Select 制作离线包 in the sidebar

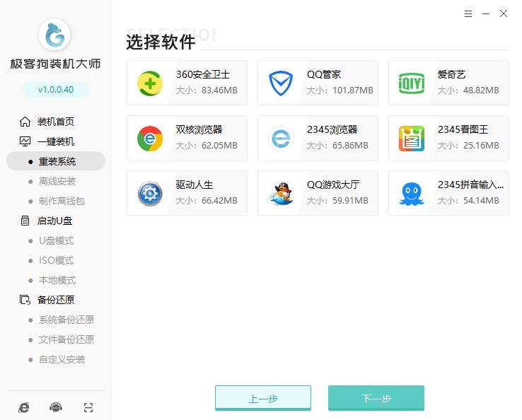coord(62,201)
